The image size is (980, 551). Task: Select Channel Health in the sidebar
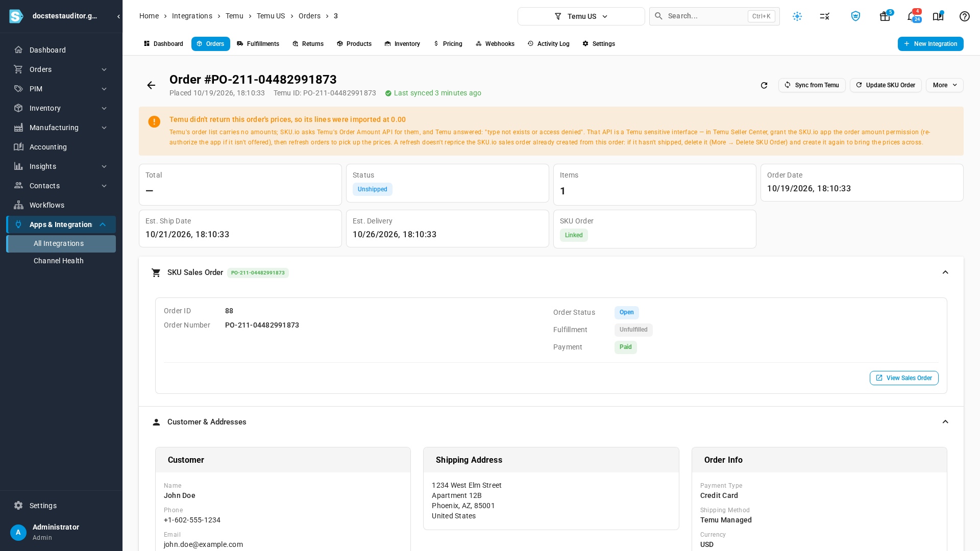(61, 261)
